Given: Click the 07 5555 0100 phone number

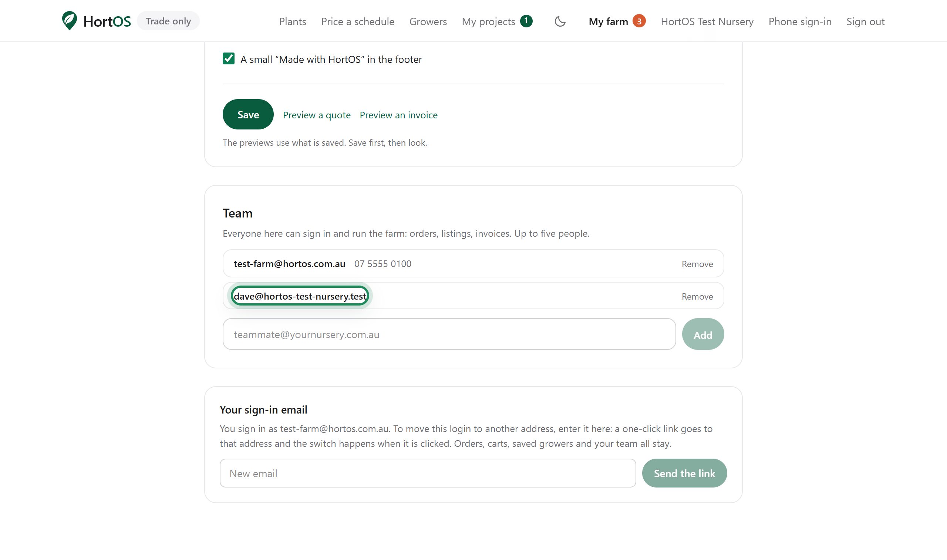Looking at the screenshot, I should (x=382, y=264).
